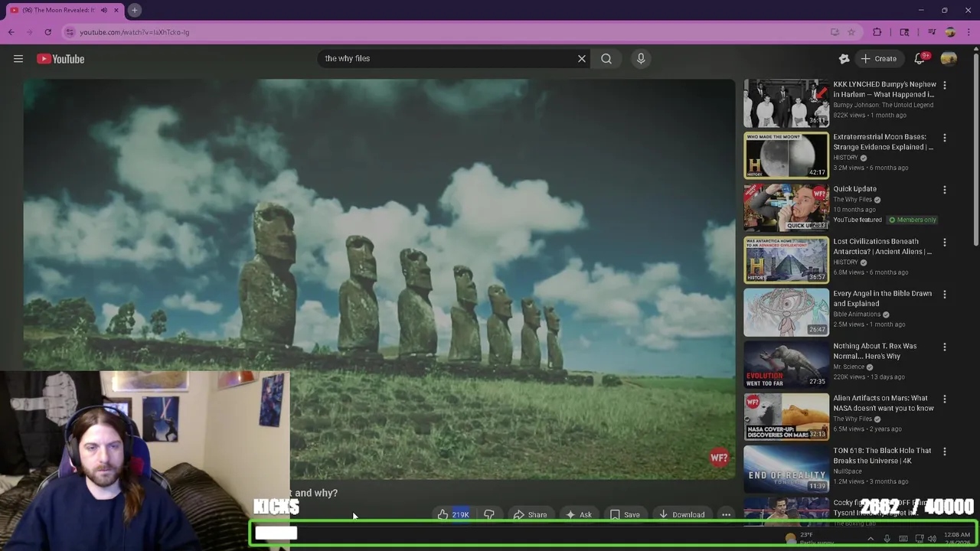The height and width of the screenshot is (551, 980).
Task: Start voice search with the microphone
Action: pos(641,58)
